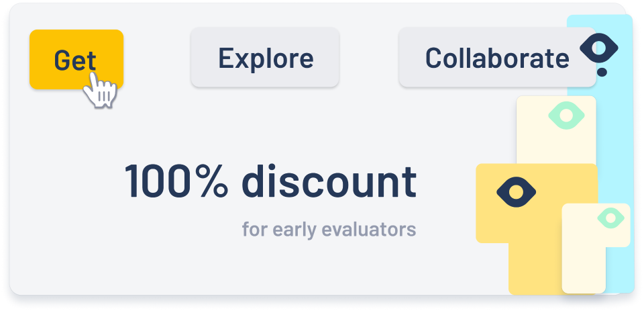This screenshot has height=311, width=644.
Task: Toggle the dark eye on the cyan panel
Action: pos(599,47)
